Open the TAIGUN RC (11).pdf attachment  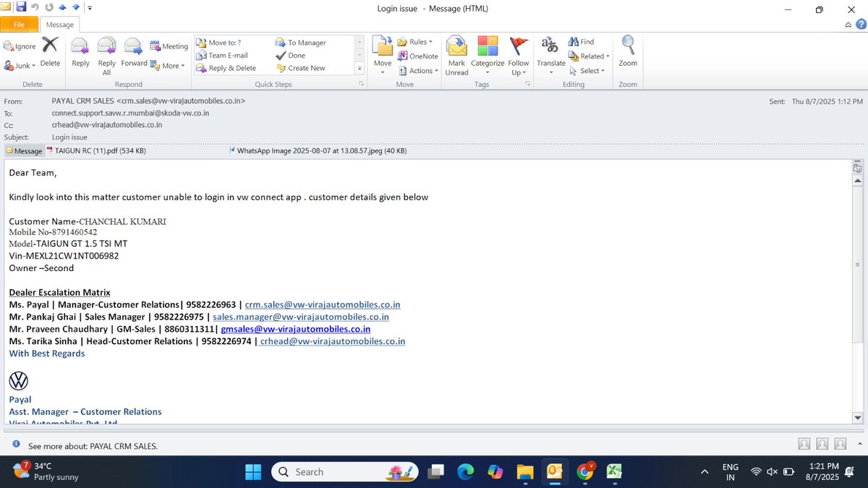(96, 151)
